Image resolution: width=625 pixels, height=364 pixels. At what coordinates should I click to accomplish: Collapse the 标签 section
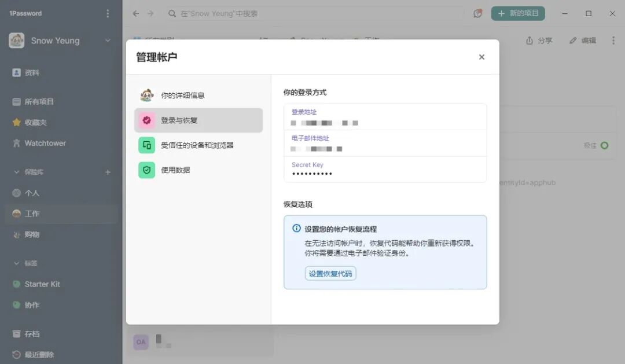tap(16, 263)
